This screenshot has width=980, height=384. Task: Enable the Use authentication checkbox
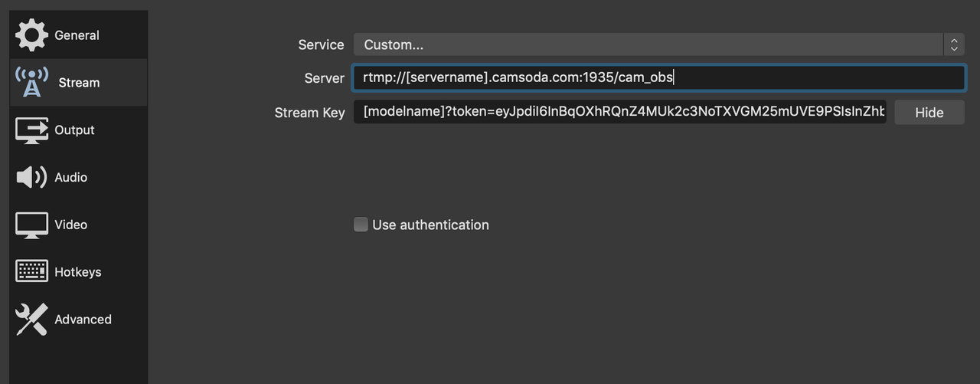(x=361, y=225)
